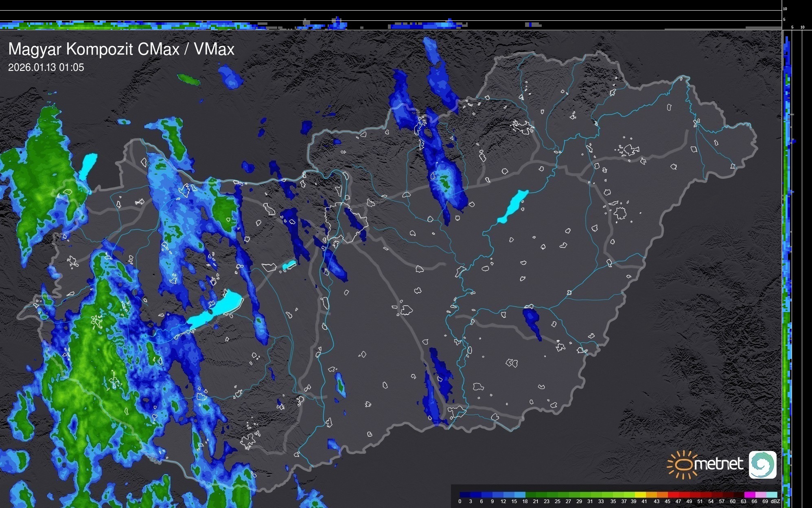Select the magenta 63 dBZ legend swatch
This screenshot has height=508, width=812.
coord(749,495)
